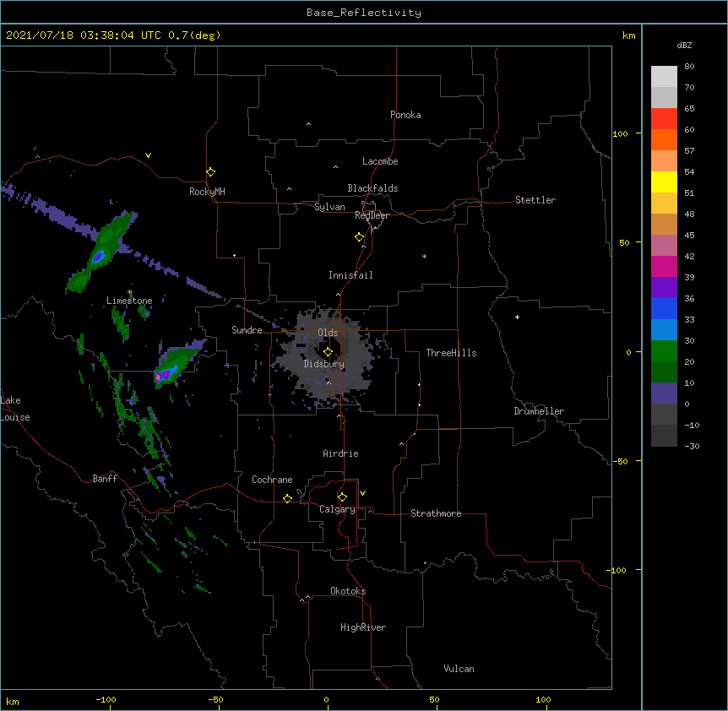Click the RockyMH label
Viewport: 728px width, 711px height.
coord(207,192)
